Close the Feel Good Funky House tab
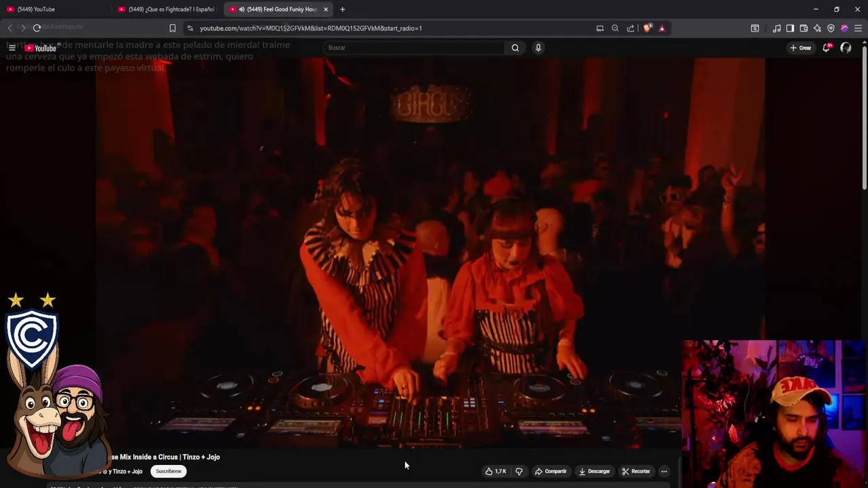The height and width of the screenshot is (488, 868). coord(325,9)
